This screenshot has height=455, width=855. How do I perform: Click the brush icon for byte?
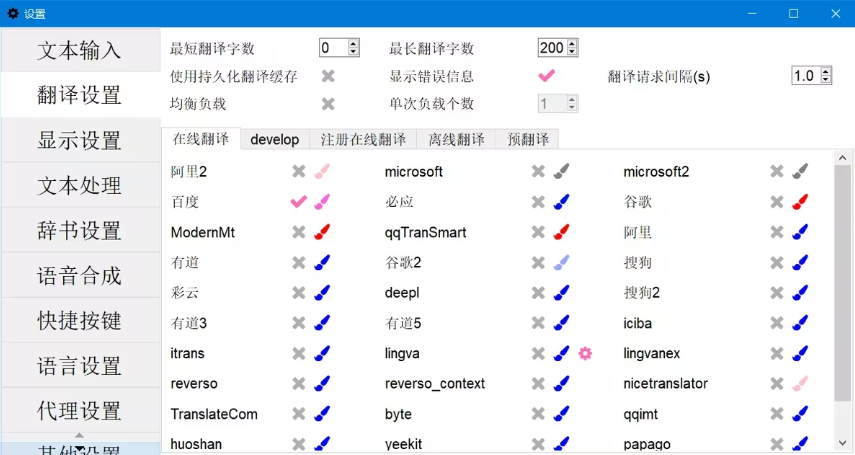pos(561,414)
